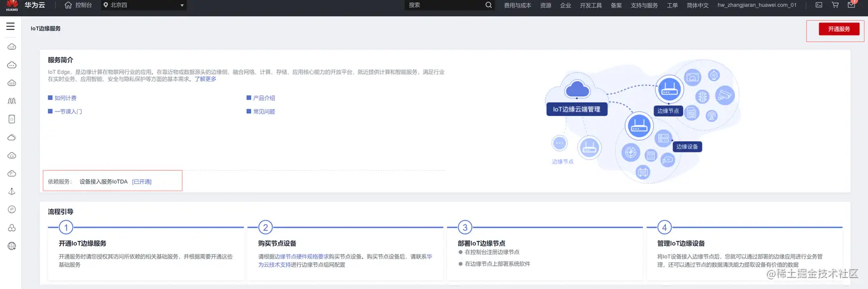Open the message mail icon

pyautogui.click(x=851, y=5)
